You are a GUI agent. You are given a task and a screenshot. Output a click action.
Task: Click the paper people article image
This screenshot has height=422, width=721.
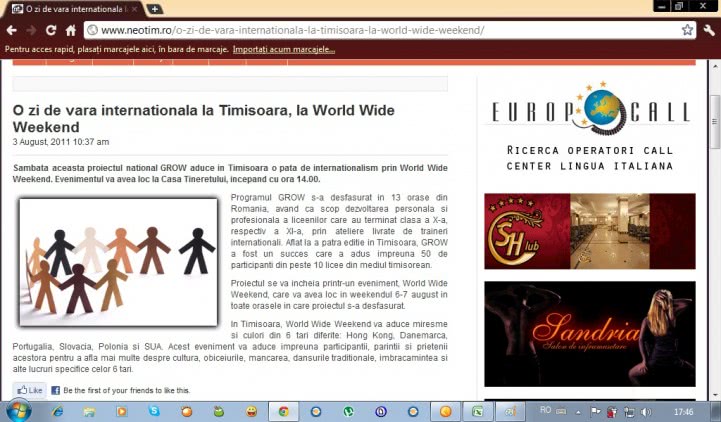(118, 262)
